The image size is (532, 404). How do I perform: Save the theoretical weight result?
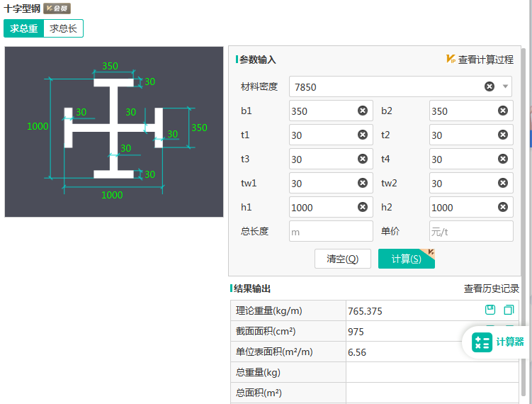click(x=490, y=310)
